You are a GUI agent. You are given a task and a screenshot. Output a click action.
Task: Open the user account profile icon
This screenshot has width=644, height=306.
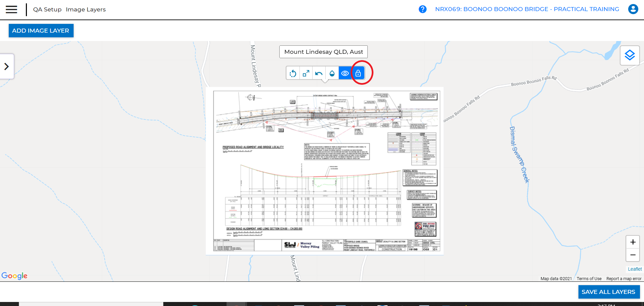[x=633, y=9]
